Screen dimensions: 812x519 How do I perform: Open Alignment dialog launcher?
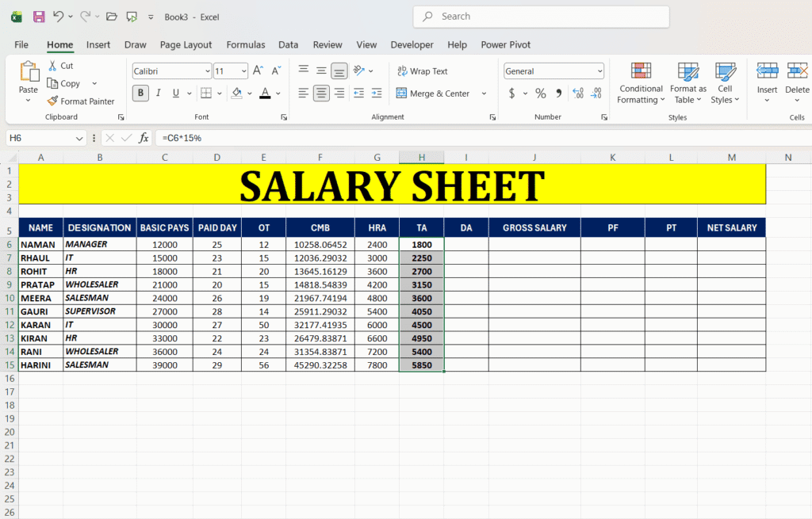(492, 117)
